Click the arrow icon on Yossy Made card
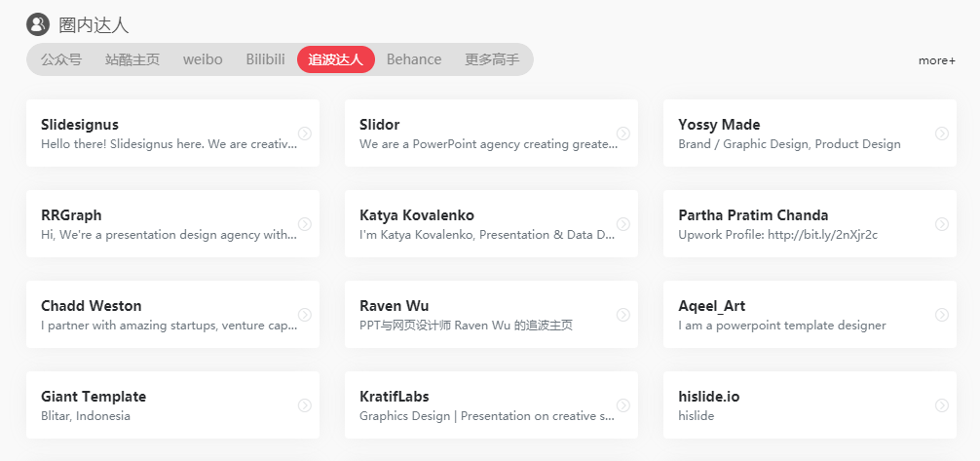The width and height of the screenshot is (980, 461). (942, 134)
